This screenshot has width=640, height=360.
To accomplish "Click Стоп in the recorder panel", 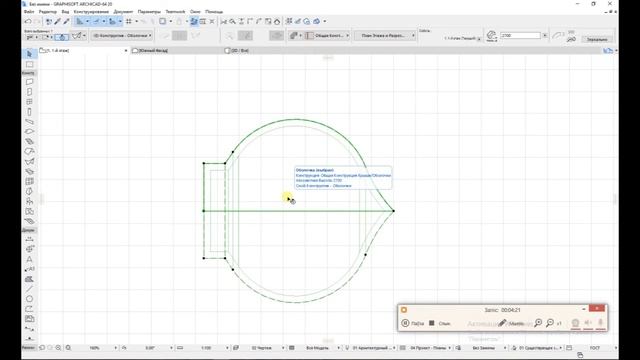I will pos(440,323).
